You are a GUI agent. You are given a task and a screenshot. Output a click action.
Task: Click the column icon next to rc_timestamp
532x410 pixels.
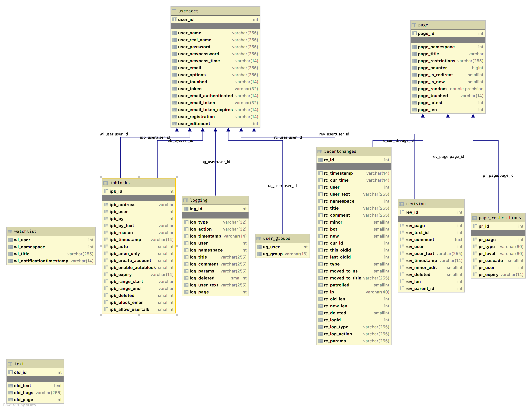(320, 173)
